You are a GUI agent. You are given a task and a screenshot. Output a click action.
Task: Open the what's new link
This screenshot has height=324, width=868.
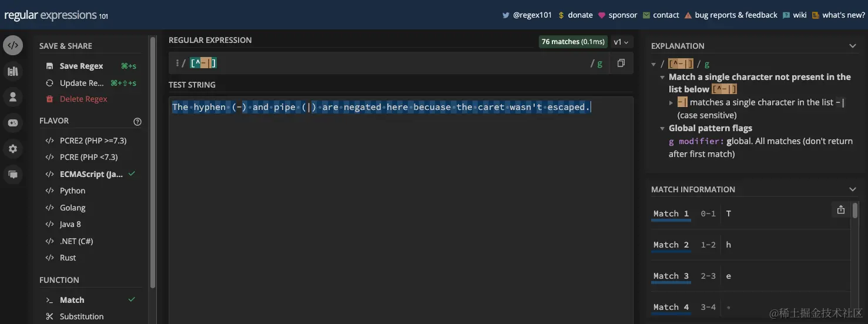(x=843, y=15)
